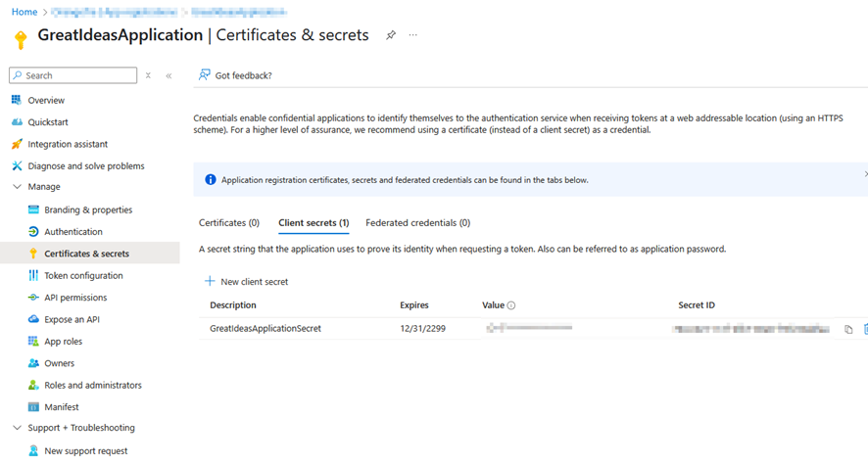Click the 12/31/2299 expiry date
868x465 pixels.
click(423, 328)
